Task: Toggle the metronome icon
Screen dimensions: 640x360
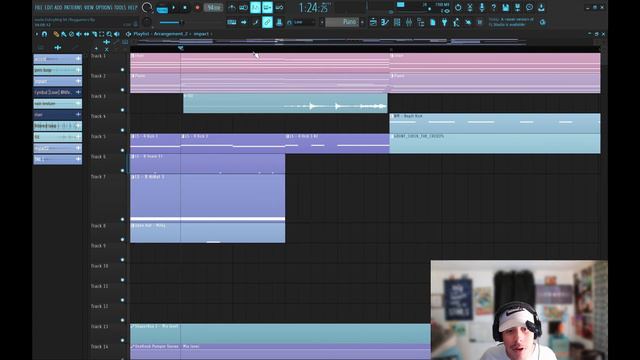Action: tap(232, 7)
